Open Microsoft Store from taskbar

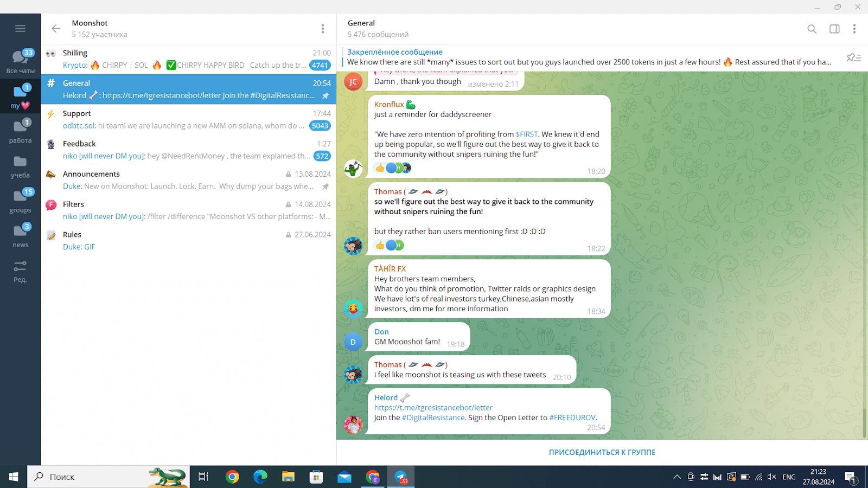click(316, 477)
